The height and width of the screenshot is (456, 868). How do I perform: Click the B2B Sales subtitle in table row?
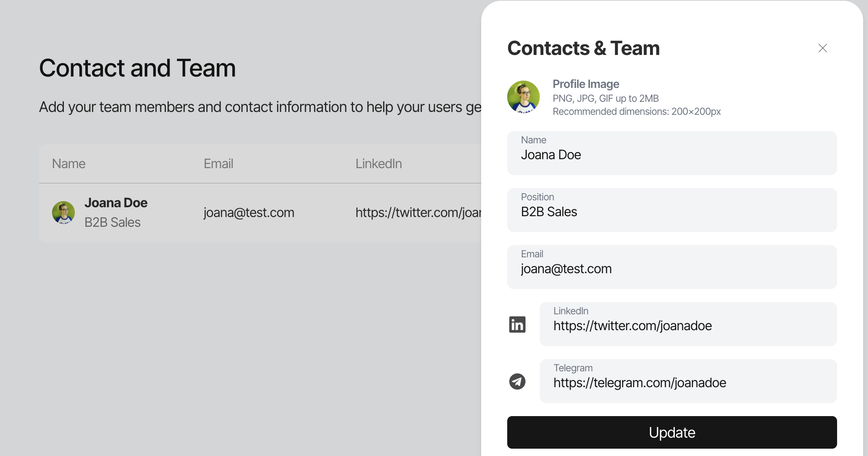(x=113, y=222)
